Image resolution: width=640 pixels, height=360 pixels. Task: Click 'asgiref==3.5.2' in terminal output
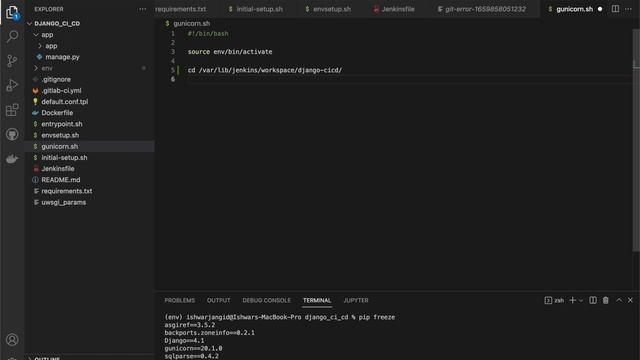click(x=190, y=325)
